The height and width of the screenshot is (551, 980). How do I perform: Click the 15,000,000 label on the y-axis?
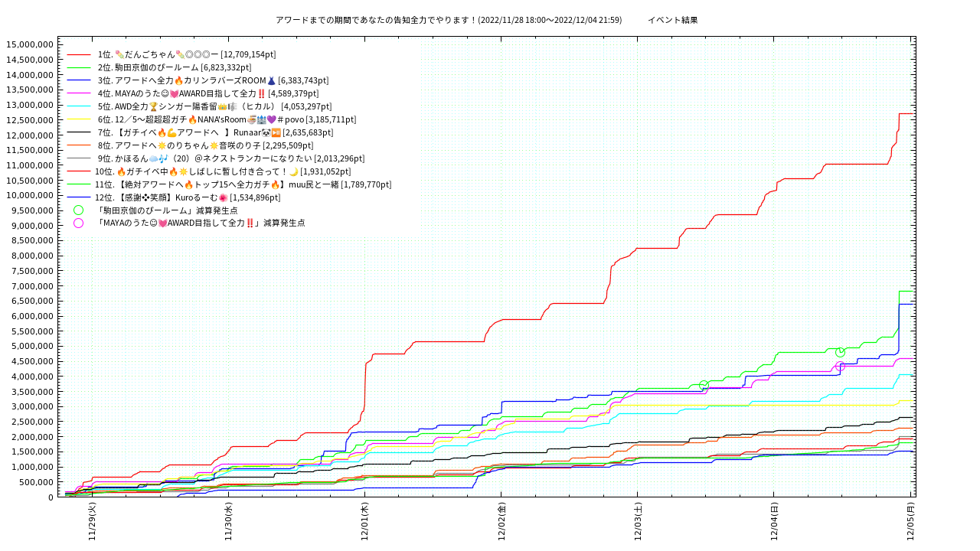click(29, 44)
